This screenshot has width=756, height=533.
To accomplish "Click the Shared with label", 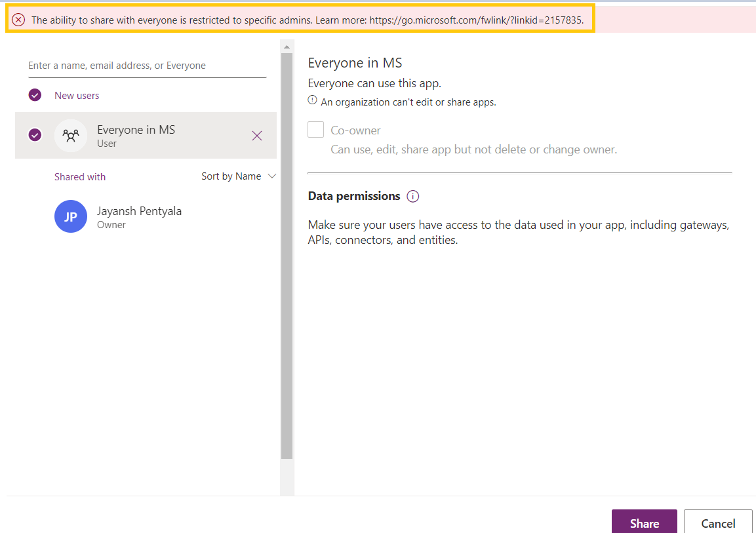I will coord(80,177).
